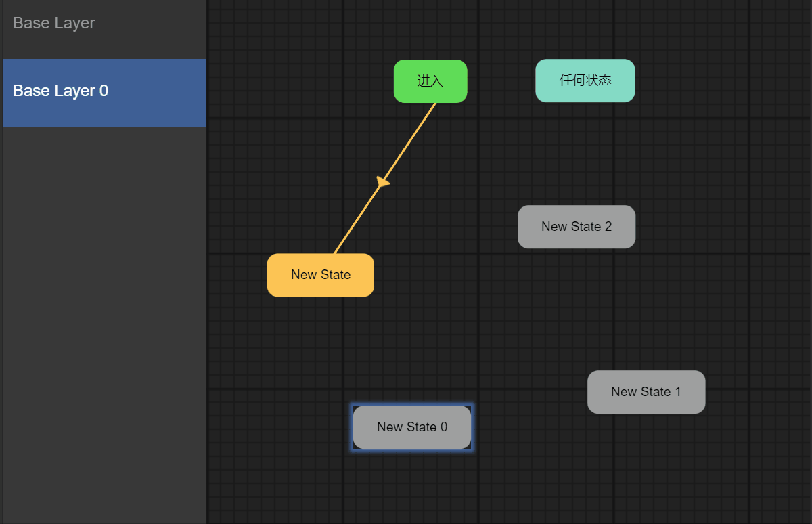Click the Base Layer panel header

(x=105, y=24)
